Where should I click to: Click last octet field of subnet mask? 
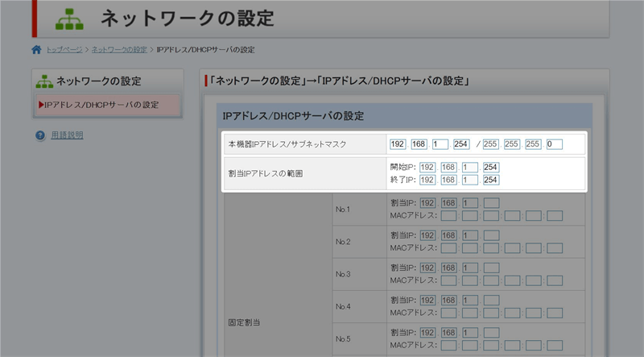tap(555, 144)
